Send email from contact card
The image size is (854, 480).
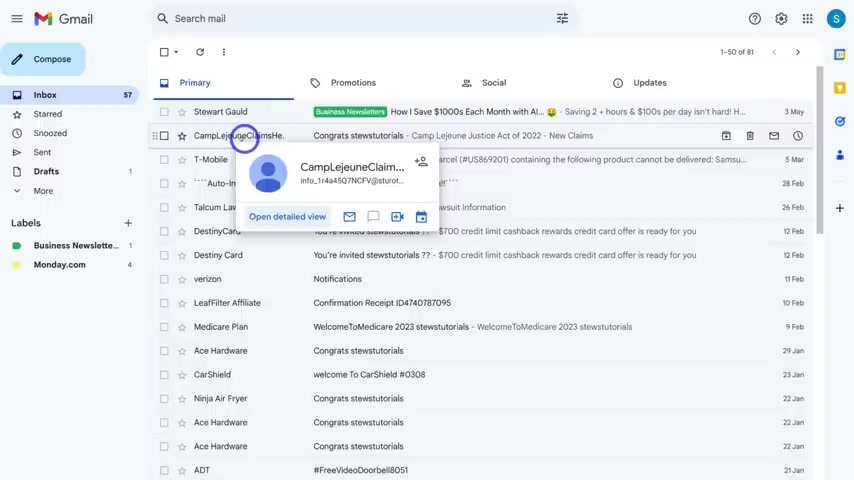coord(350,217)
